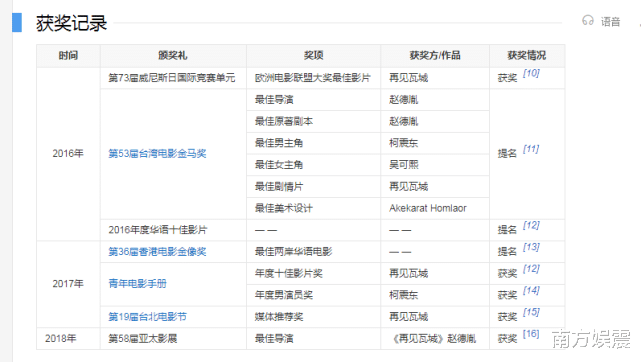
Task: Click the 2017年 cell
Action: [x=68, y=284]
